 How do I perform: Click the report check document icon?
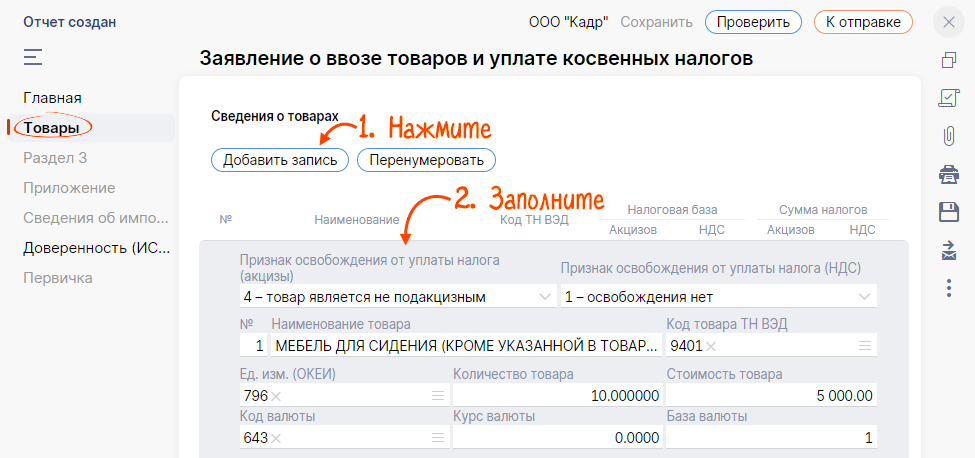[949, 98]
